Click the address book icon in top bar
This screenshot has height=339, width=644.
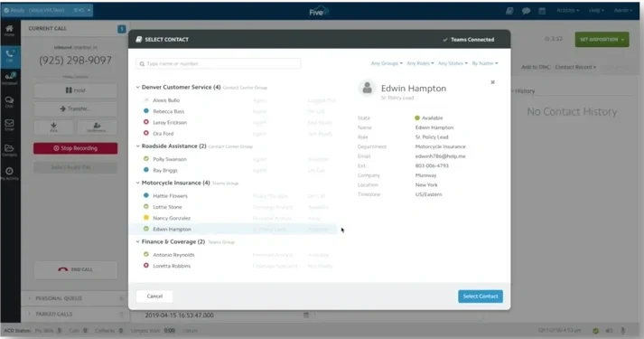click(x=509, y=11)
